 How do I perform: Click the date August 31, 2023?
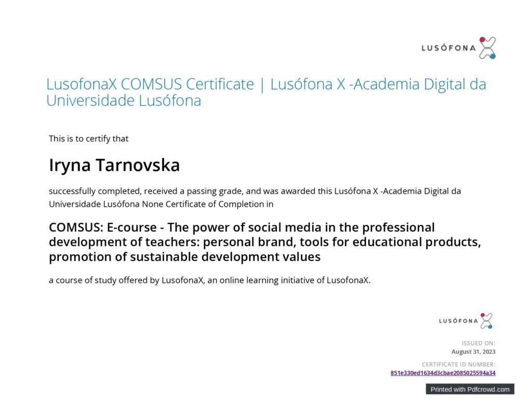[x=473, y=352]
